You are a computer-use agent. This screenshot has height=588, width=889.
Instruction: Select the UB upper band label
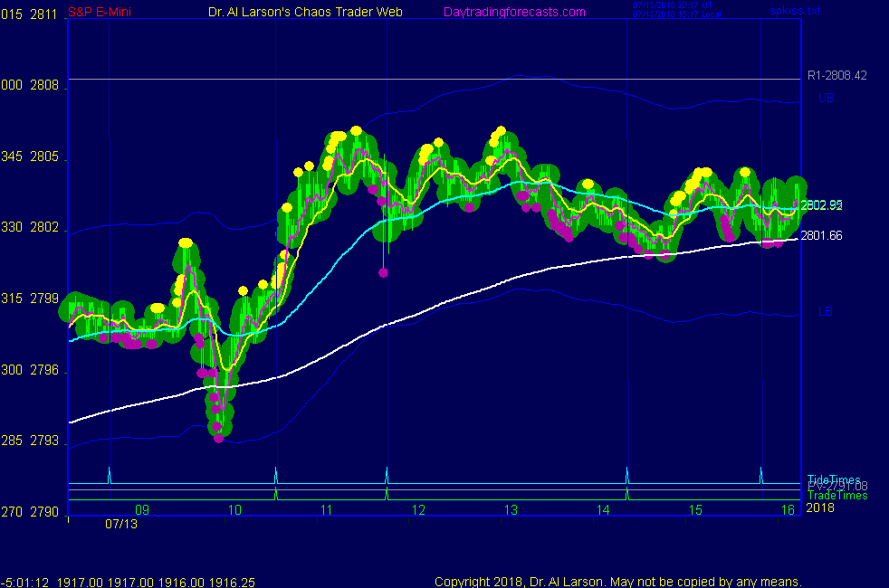[x=826, y=98]
